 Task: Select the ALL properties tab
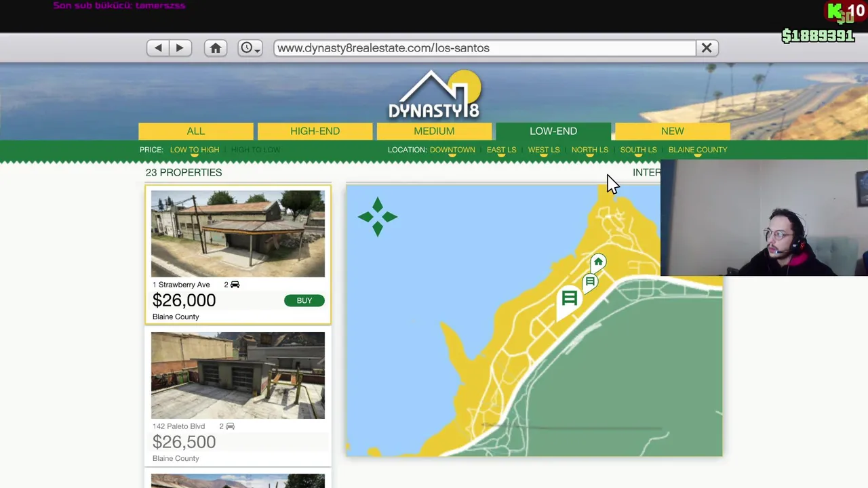(x=196, y=131)
